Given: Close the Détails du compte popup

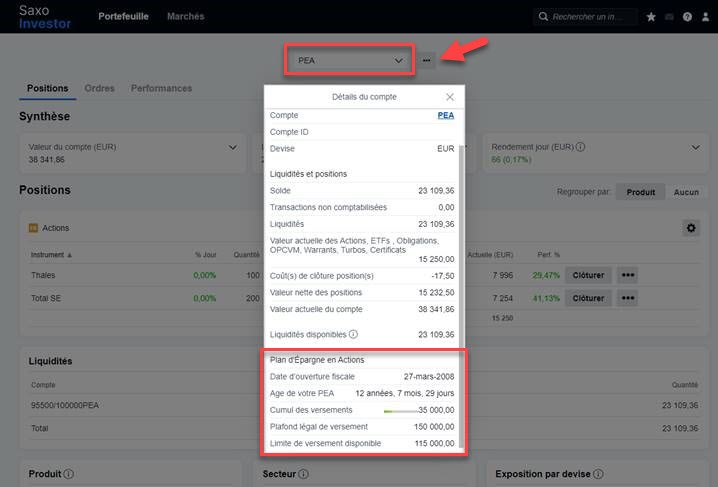Looking at the screenshot, I should coord(450,97).
